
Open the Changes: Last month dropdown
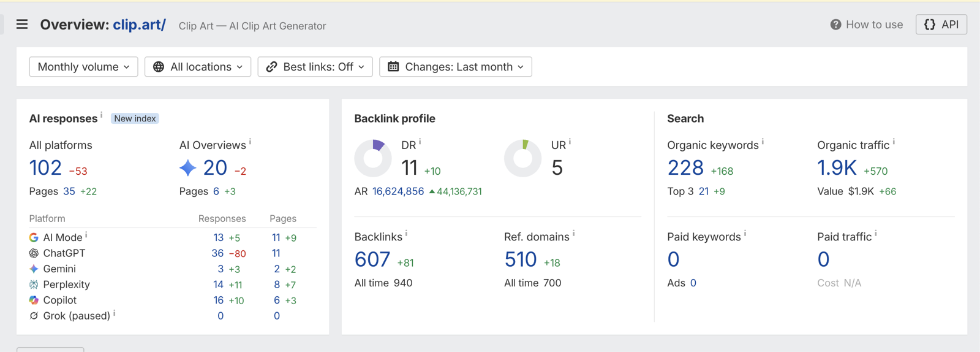(x=456, y=67)
